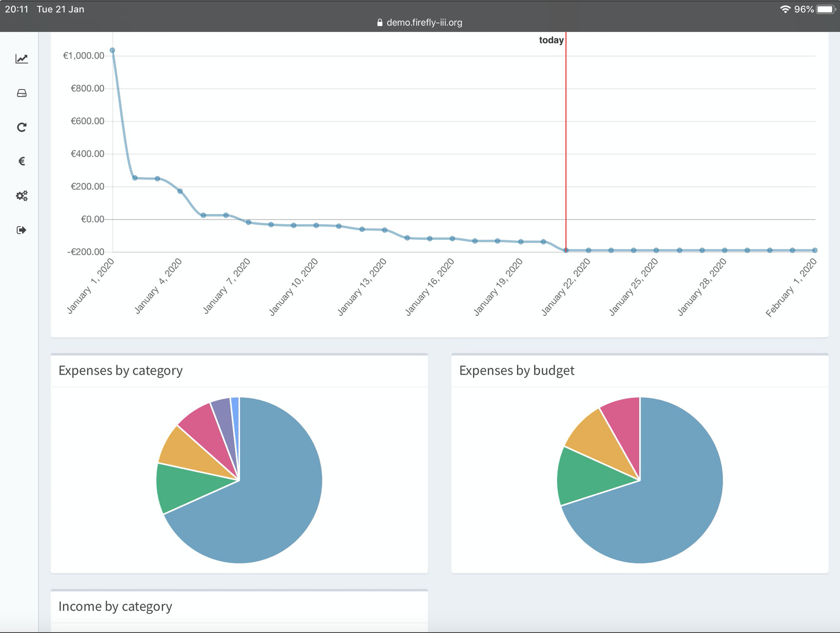Select the February 1, 2020 chart data point
The width and height of the screenshot is (840, 633).
pyautogui.click(x=815, y=250)
